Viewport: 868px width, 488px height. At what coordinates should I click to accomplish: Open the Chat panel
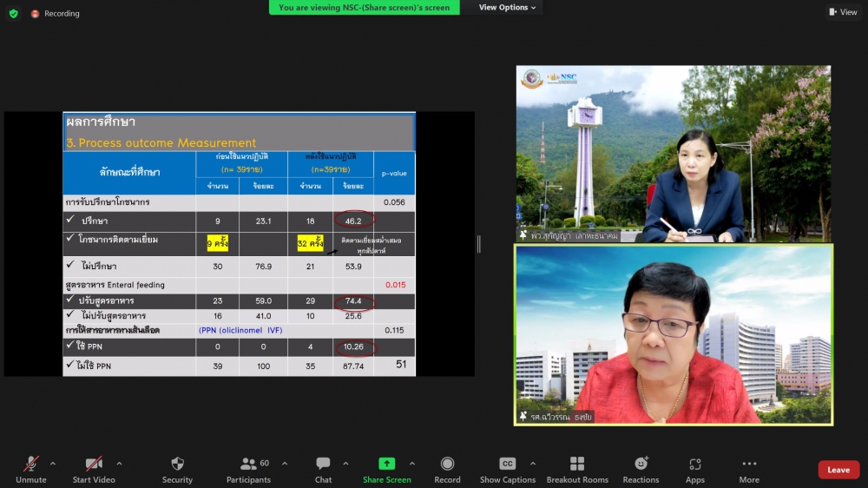pyautogui.click(x=323, y=464)
